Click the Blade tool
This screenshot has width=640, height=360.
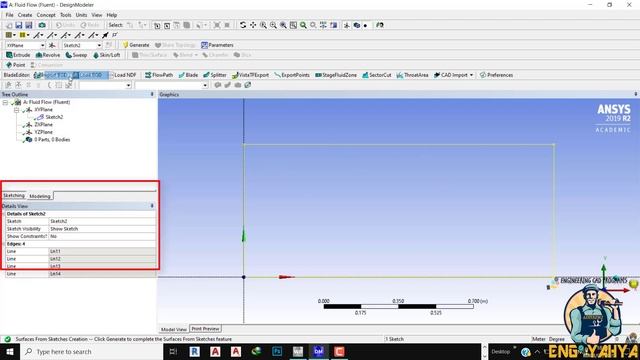(x=188, y=75)
